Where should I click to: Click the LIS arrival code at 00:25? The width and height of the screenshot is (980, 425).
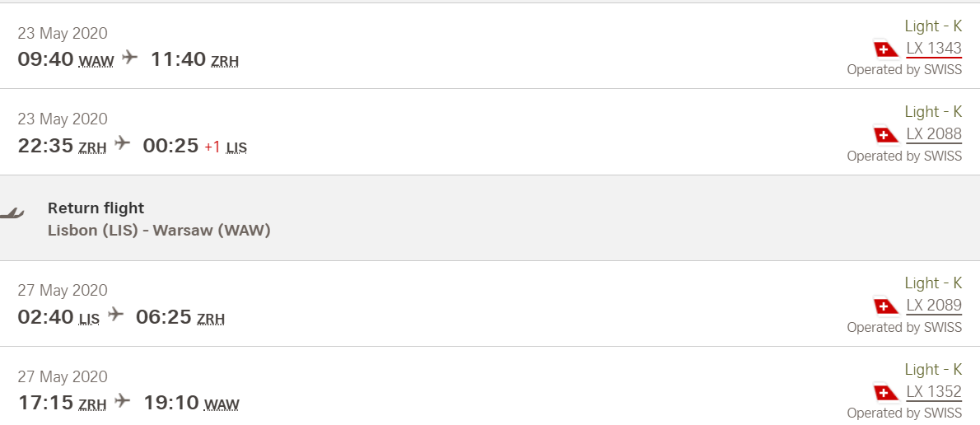point(236,147)
